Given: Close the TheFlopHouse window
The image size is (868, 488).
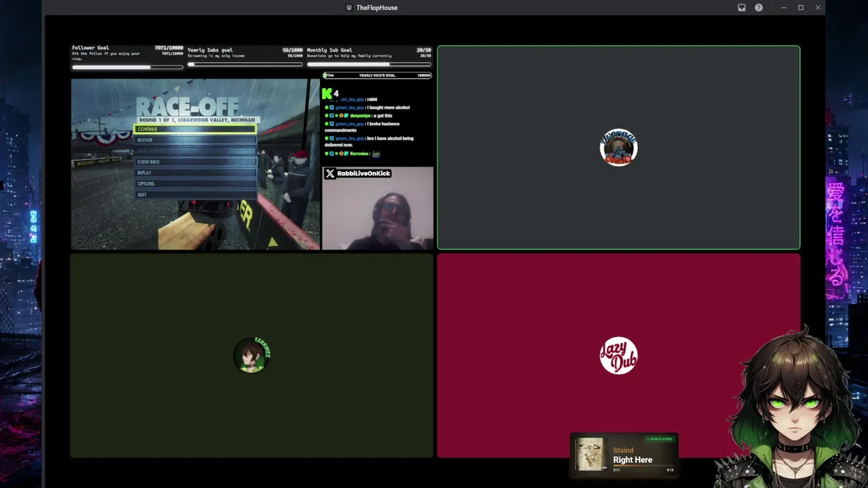Looking at the screenshot, I should coord(818,7).
